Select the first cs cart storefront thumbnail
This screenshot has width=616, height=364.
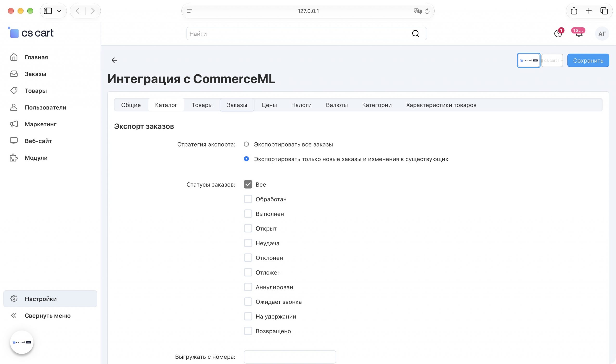pos(528,60)
